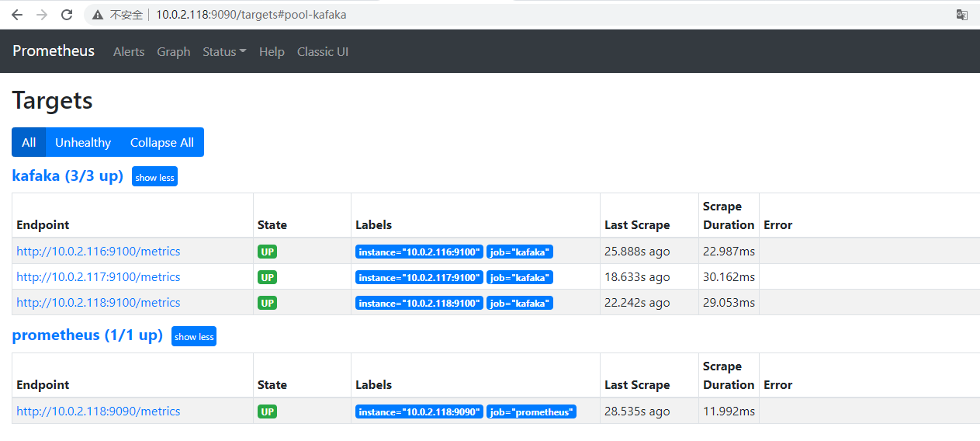Open the Graph page
This screenshot has width=980, height=441.
174,51
